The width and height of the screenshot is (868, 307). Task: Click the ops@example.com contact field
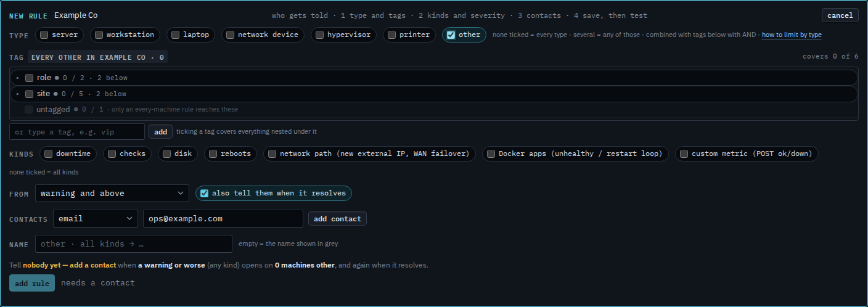click(x=223, y=219)
